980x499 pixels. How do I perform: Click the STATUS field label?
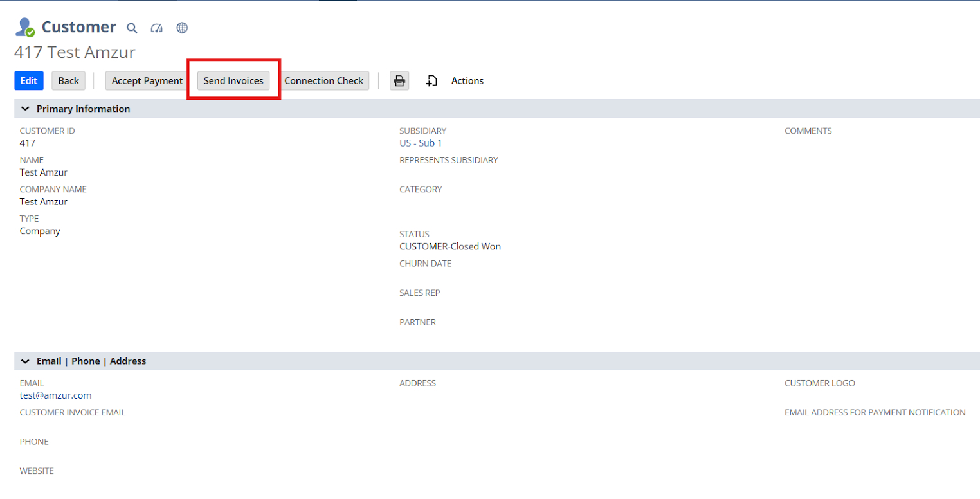414,234
